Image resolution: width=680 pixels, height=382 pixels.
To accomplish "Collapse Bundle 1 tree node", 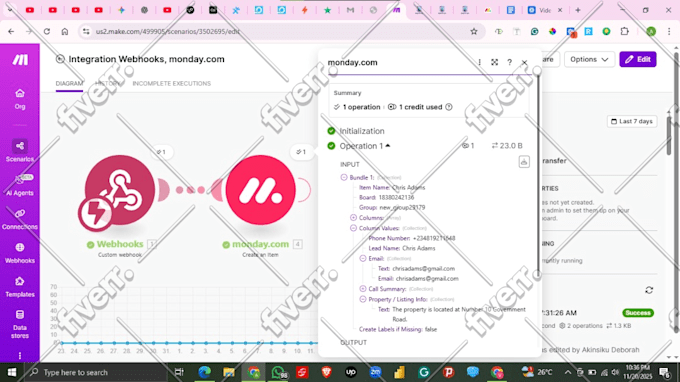I will click(344, 177).
